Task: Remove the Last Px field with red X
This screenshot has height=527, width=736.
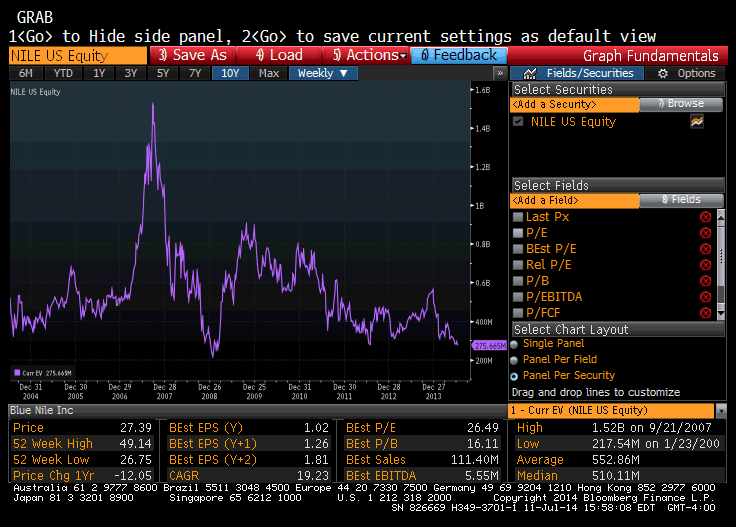Action: 705,217
